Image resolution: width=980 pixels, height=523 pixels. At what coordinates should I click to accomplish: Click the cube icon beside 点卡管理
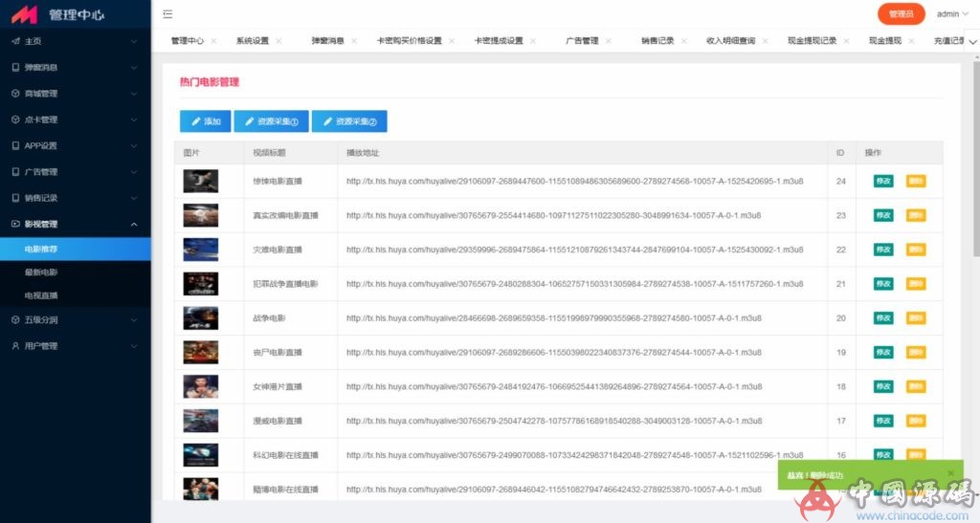tap(15, 120)
